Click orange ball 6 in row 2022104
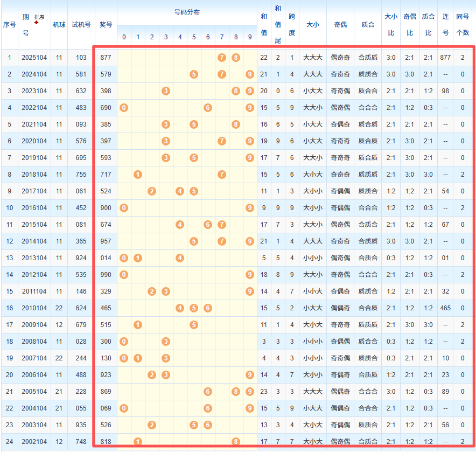Screen dimensions: 476x452 click(208, 108)
